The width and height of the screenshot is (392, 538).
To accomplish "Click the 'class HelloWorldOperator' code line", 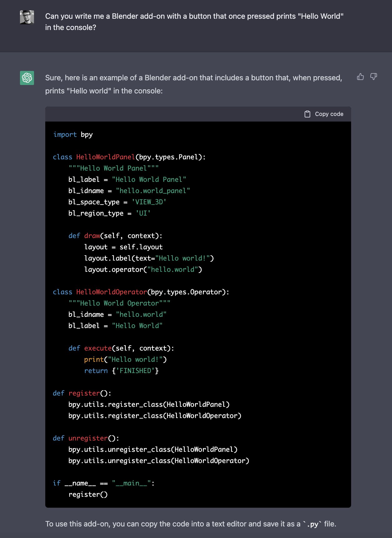I will coord(141,292).
